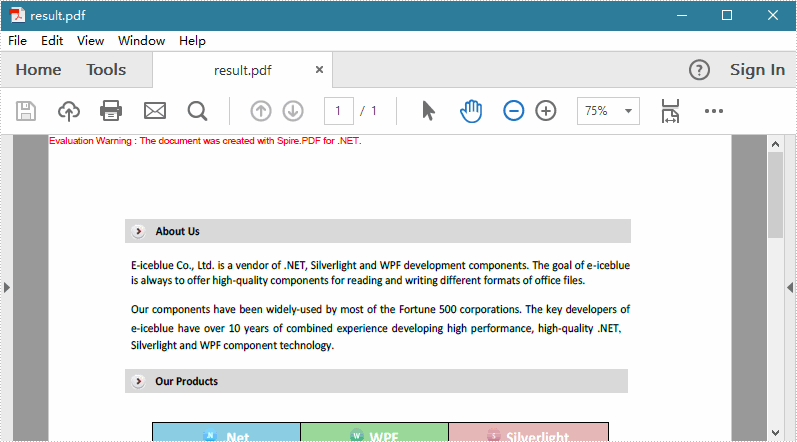
Task: Open the File menu
Action: point(17,41)
